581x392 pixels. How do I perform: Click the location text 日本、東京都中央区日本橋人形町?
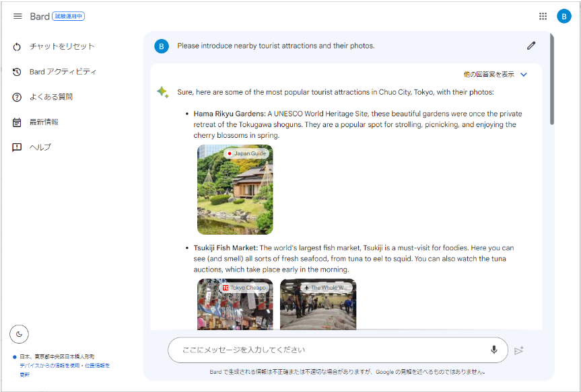tap(57, 356)
